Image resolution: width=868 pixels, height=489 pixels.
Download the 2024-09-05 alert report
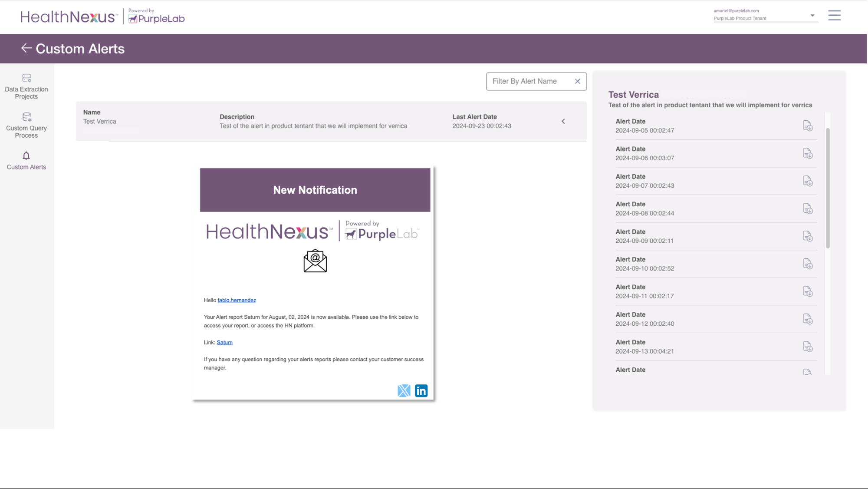pyautogui.click(x=807, y=126)
